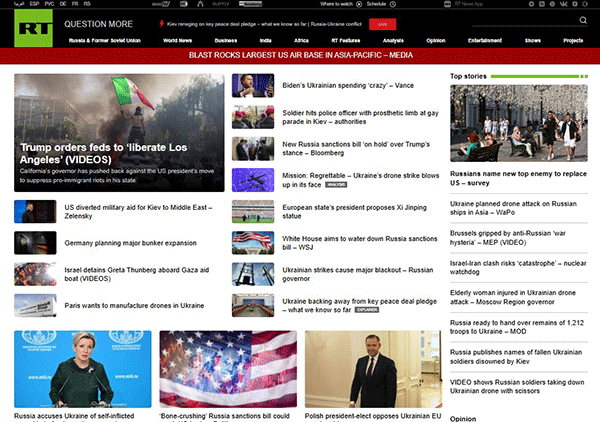Click the red lightning bolt icon
The image size is (600, 422).
click(161, 24)
